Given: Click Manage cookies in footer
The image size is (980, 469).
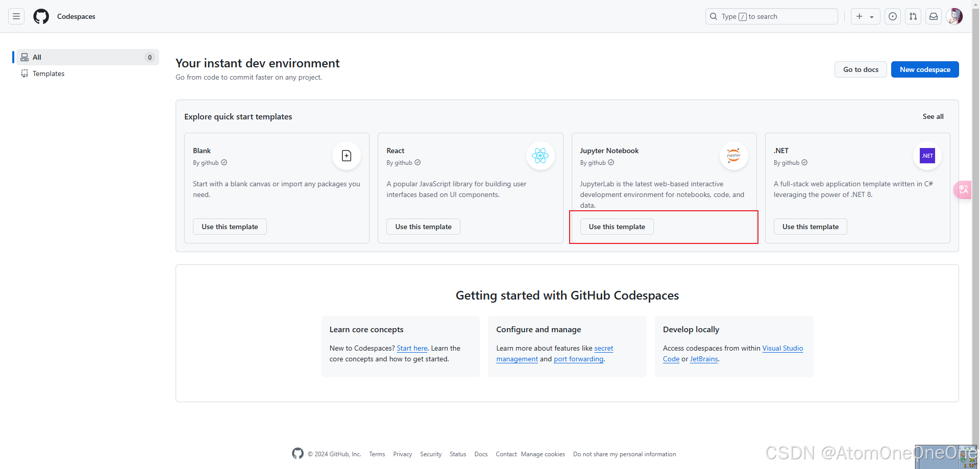Looking at the screenshot, I should click(543, 454).
